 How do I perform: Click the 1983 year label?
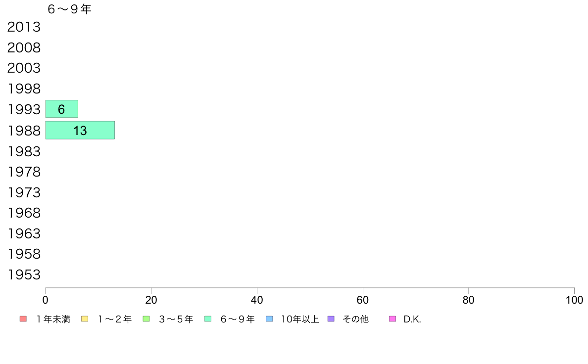24,151
